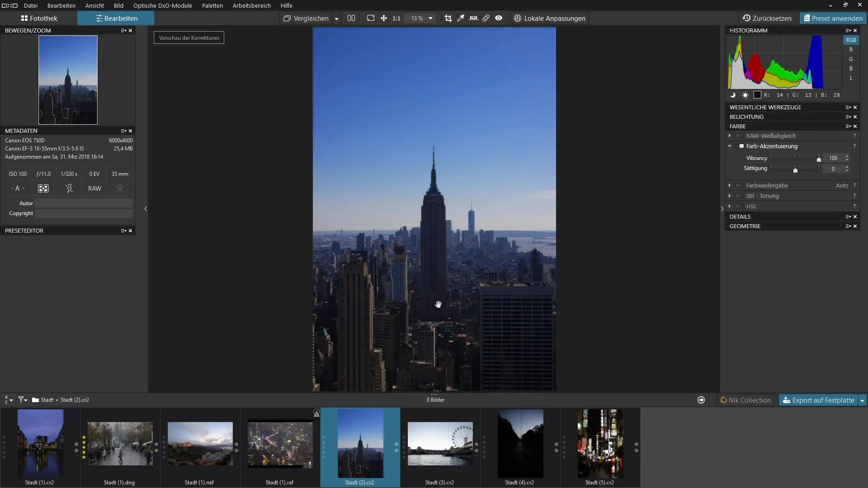868x488 pixels.
Task: Click the Preset anwenden button
Action: coord(833,19)
